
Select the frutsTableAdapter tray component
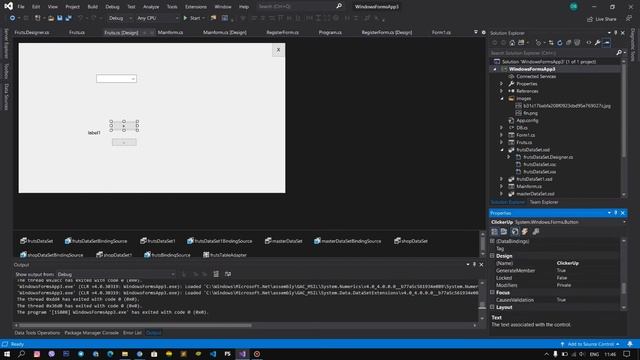pyautogui.click(x=225, y=255)
